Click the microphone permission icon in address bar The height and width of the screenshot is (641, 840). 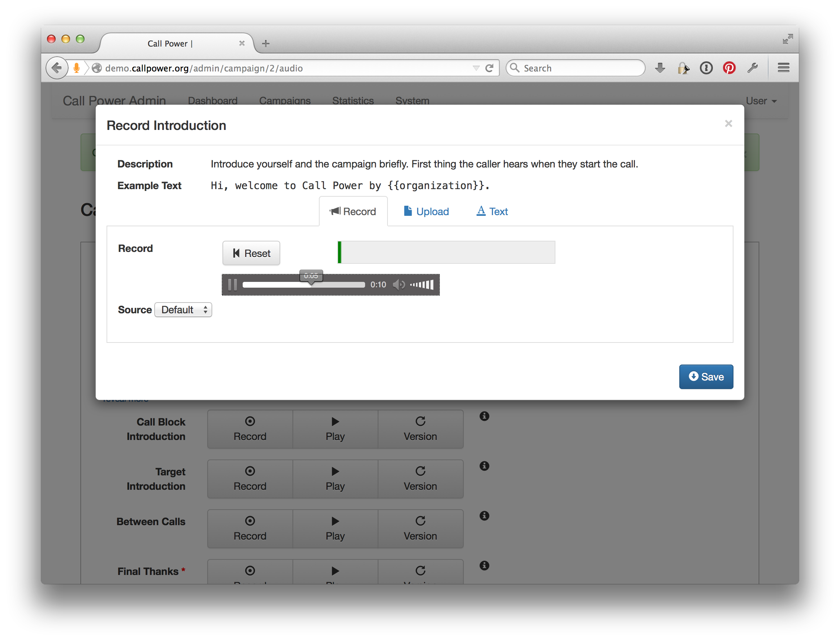pyautogui.click(x=77, y=68)
